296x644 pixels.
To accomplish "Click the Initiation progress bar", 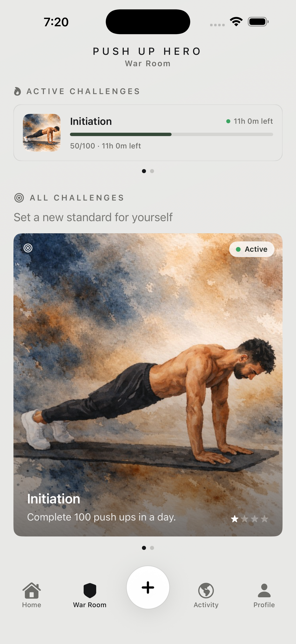I will pyautogui.click(x=172, y=135).
